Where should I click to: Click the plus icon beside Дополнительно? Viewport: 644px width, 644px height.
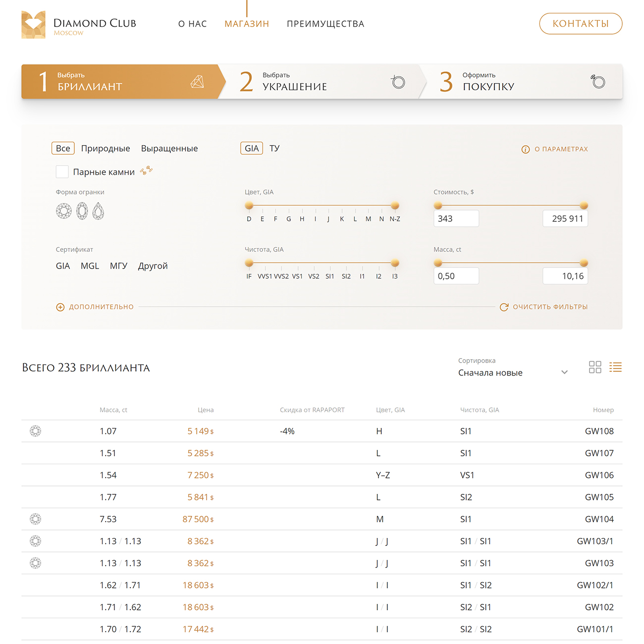coord(60,307)
